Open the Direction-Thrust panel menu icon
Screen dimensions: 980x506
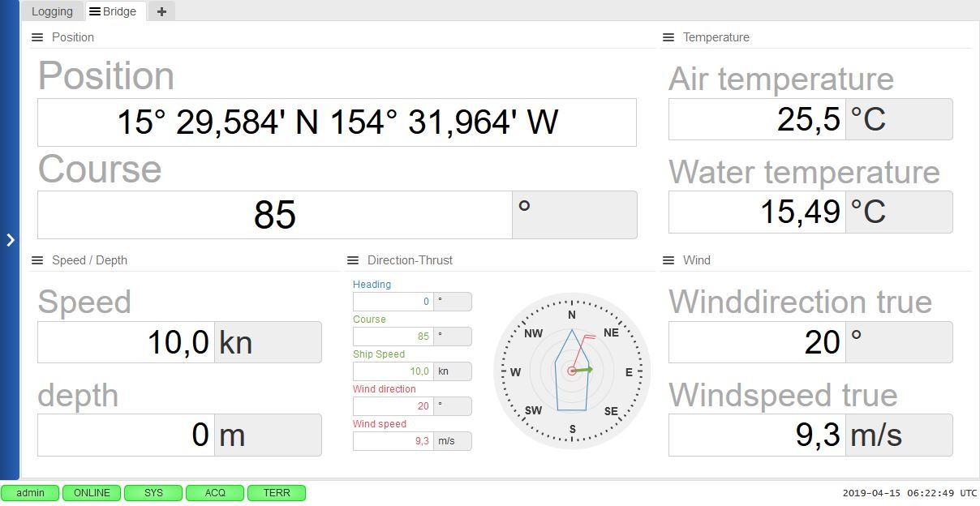pos(352,260)
